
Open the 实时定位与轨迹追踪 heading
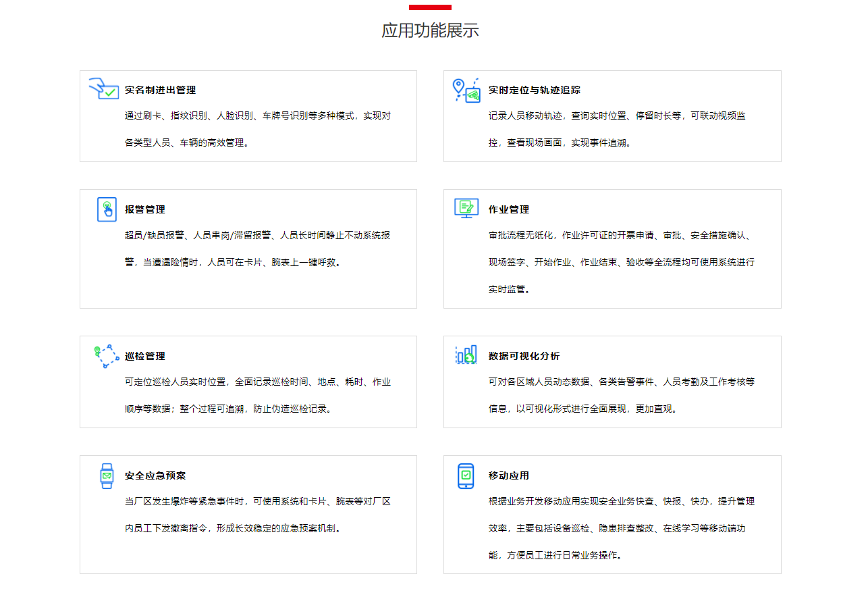click(534, 90)
